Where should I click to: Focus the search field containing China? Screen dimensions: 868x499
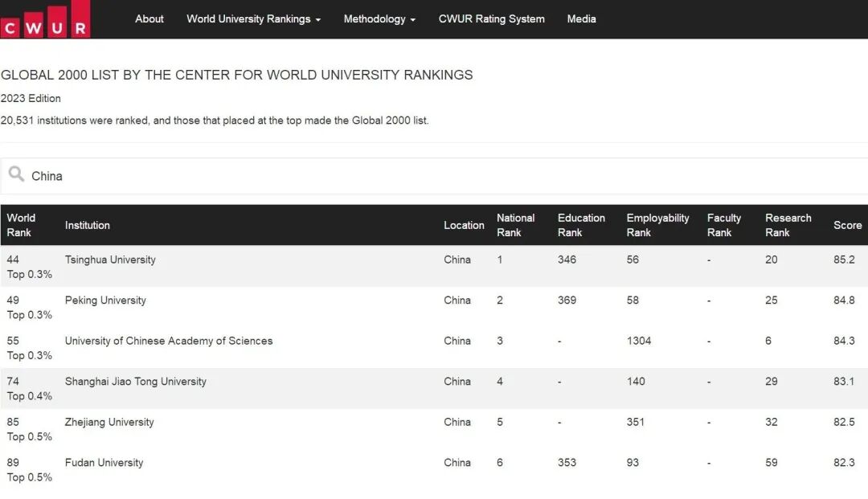pos(434,176)
